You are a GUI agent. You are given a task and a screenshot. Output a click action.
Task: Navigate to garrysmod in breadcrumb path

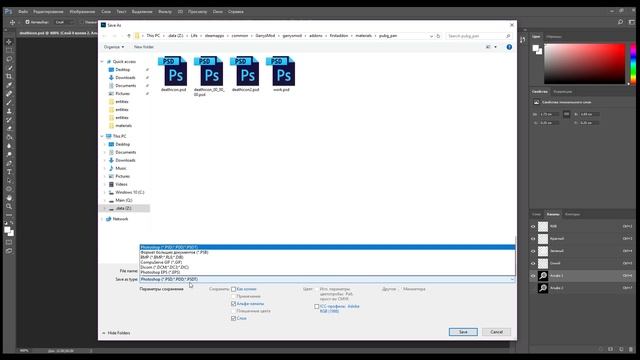pos(292,36)
